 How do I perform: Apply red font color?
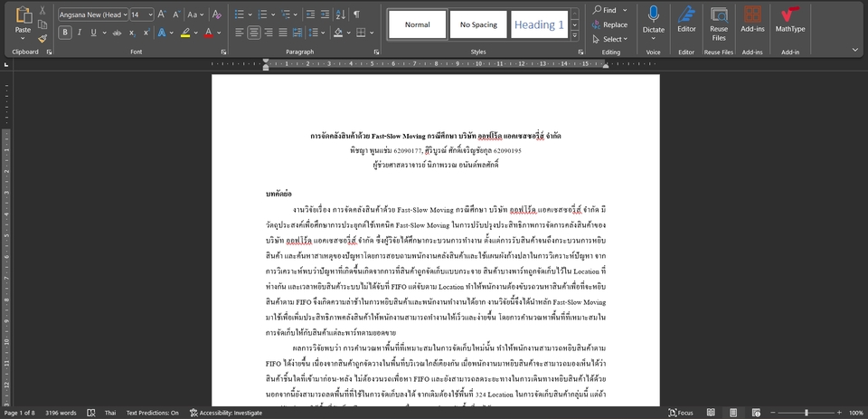point(208,33)
